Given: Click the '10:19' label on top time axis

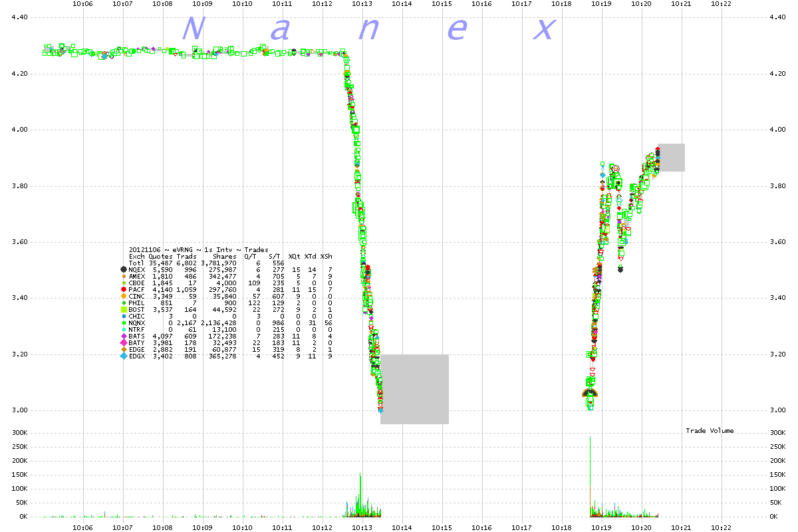Looking at the screenshot, I should [602, 4].
